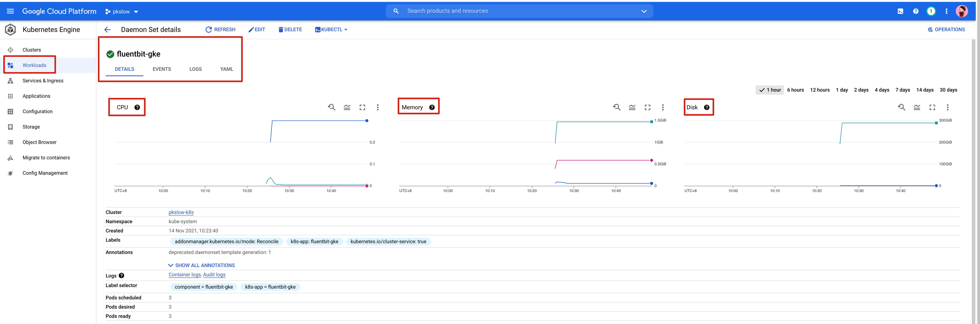Image resolution: width=980 pixels, height=324 pixels.
Task: Expand the KUBECTL dropdown menu
Action: [x=331, y=30]
